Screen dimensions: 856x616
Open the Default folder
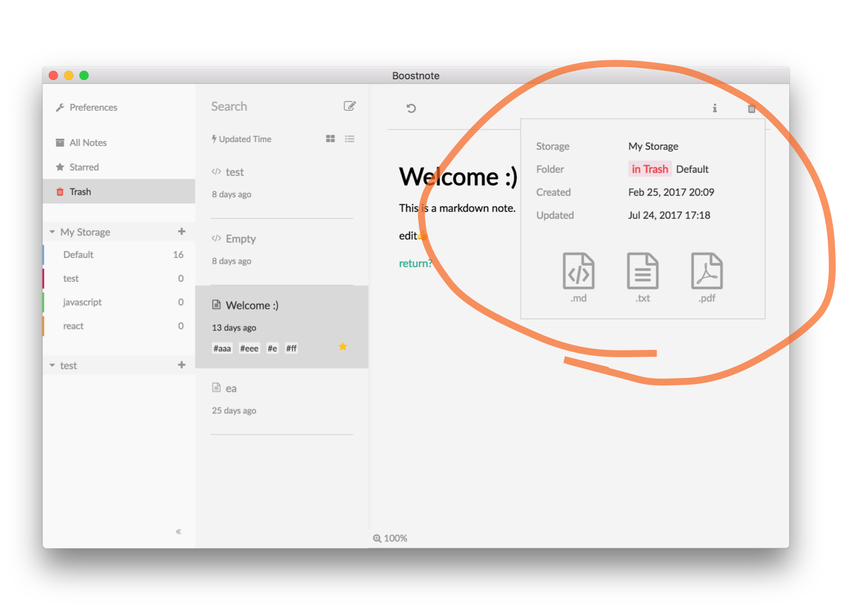(x=119, y=255)
